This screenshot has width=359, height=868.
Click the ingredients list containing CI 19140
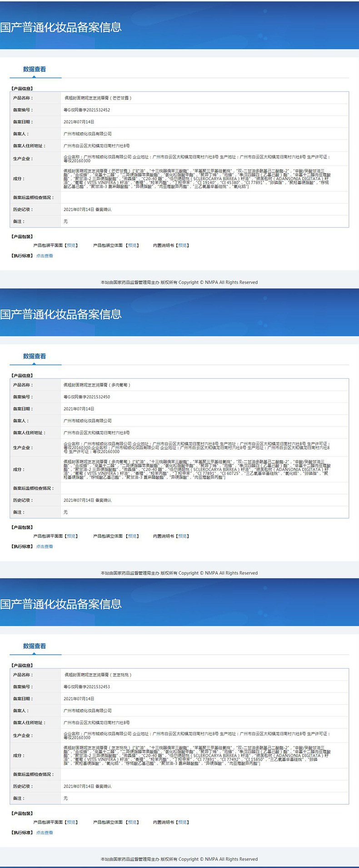(x=197, y=179)
